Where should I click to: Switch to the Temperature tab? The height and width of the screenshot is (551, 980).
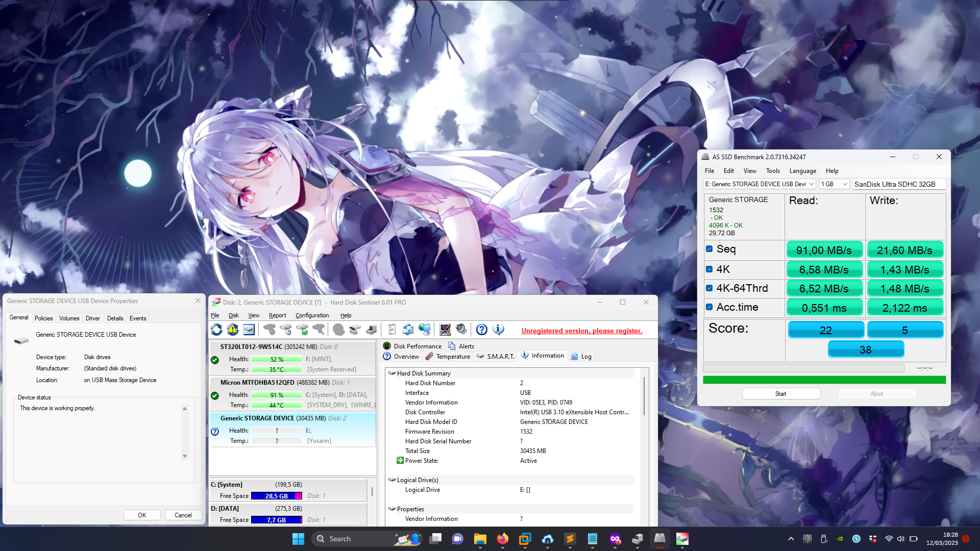click(x=448, y=357)
